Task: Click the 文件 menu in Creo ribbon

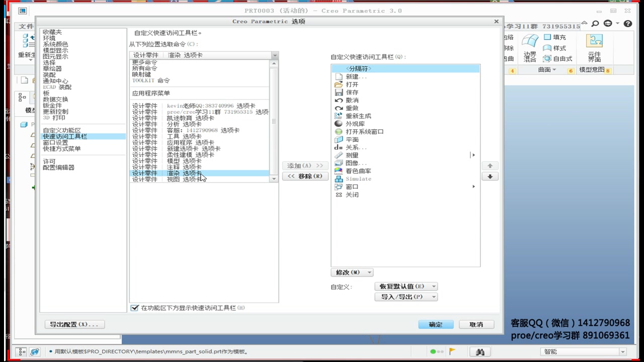Action: [x=26, y=26]
